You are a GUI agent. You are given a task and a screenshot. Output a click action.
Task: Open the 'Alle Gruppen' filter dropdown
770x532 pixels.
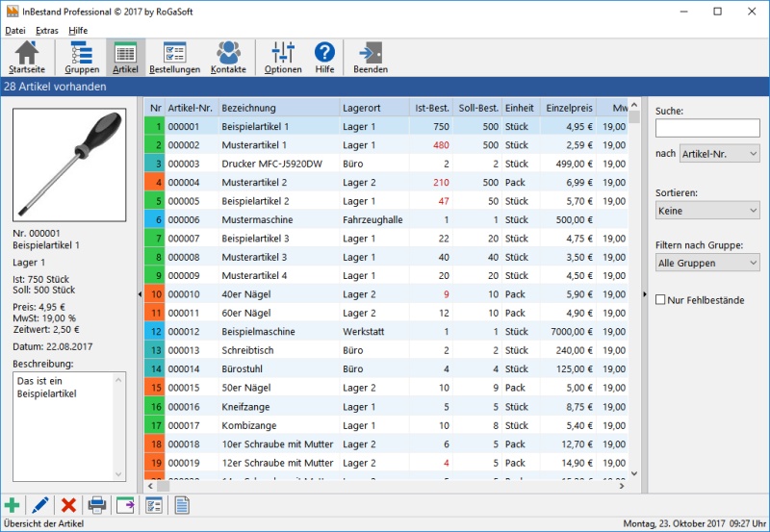(706, 263)
